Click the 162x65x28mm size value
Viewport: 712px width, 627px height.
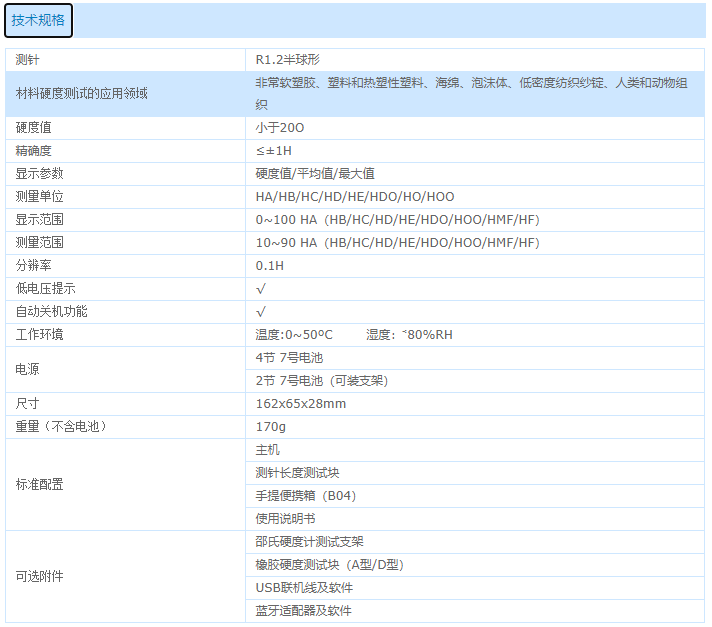click(x=301, y=404)
